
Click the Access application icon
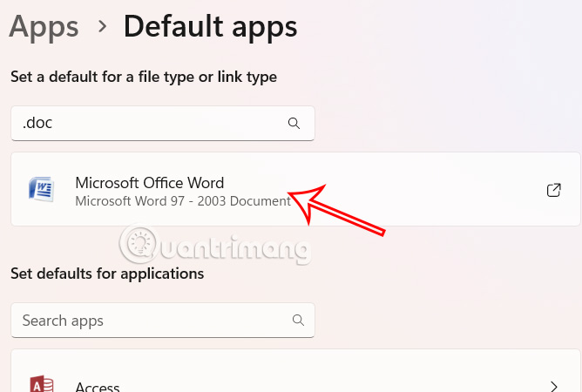pos(42,384)
